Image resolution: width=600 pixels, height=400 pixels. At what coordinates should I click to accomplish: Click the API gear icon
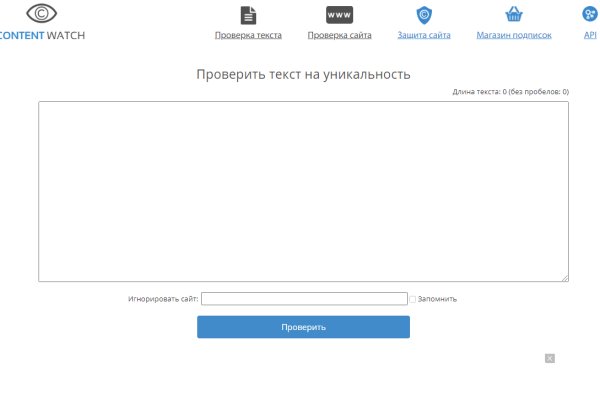(590, 15)
